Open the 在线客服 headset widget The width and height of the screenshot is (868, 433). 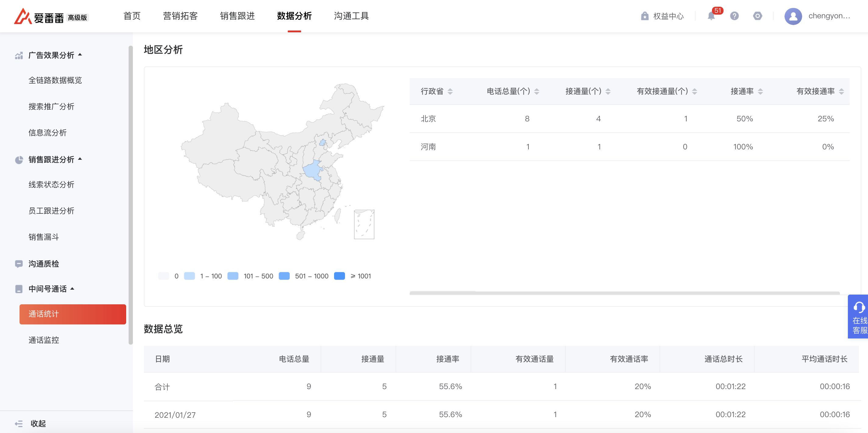click(x=859, y=316)
